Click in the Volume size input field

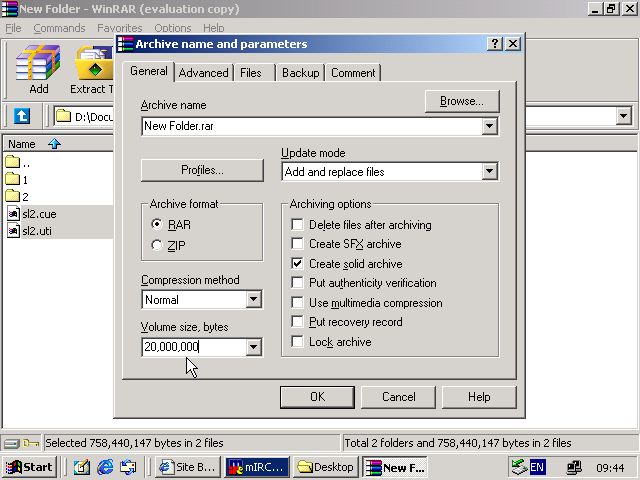[194, 347]
